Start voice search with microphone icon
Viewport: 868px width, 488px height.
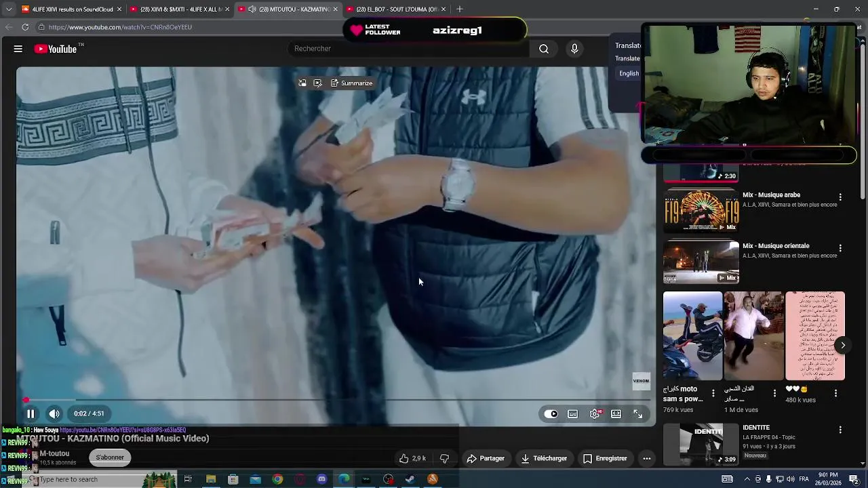pyautogui.click(x=574, y=49)
